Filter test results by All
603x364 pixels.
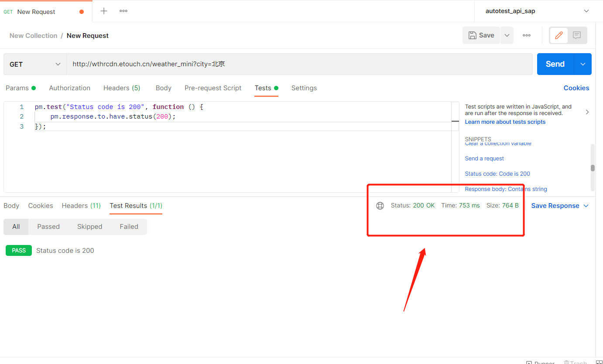coord(16,227)
